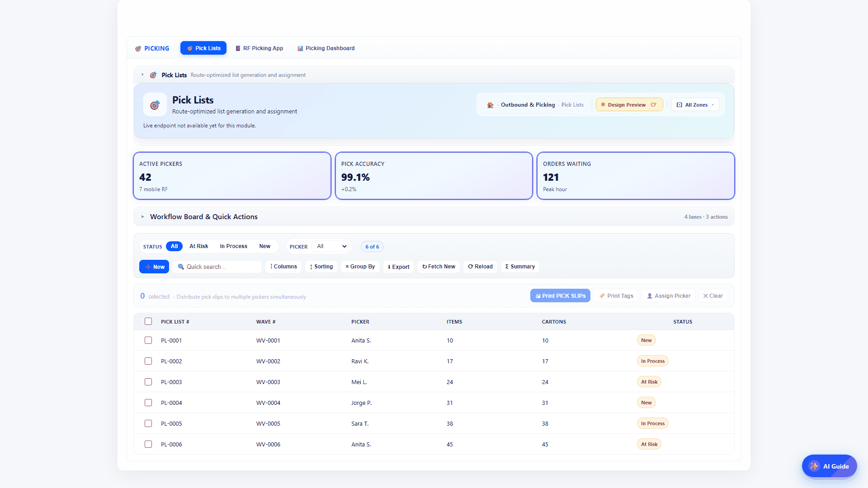868x488 pixels.
Task: Click the blue New button
Action: tap(154, 267)
